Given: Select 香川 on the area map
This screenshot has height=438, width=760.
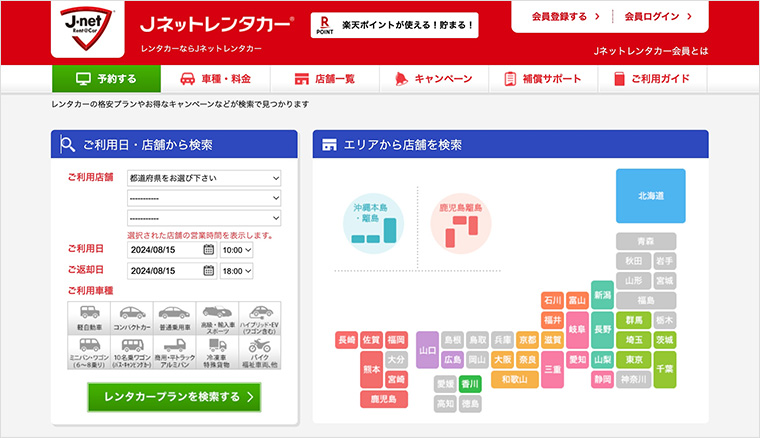Looking at the screenshot, I should tap(470, 384).
